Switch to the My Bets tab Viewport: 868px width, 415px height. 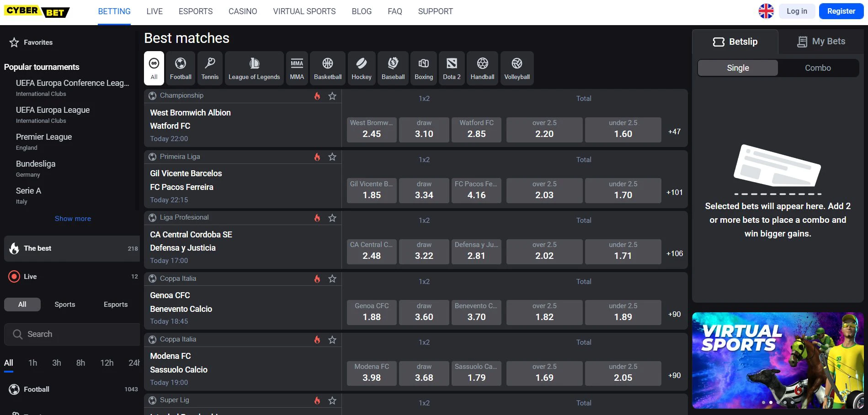coord(821,42)
